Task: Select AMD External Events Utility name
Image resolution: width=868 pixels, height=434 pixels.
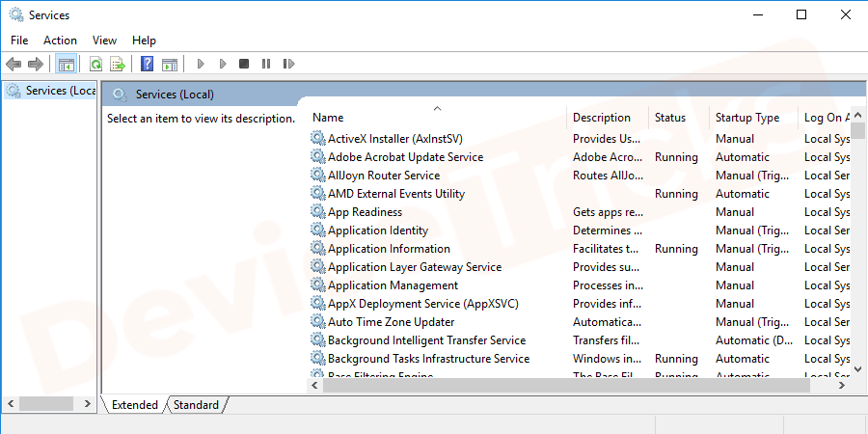Action: (x=396, y=193)
